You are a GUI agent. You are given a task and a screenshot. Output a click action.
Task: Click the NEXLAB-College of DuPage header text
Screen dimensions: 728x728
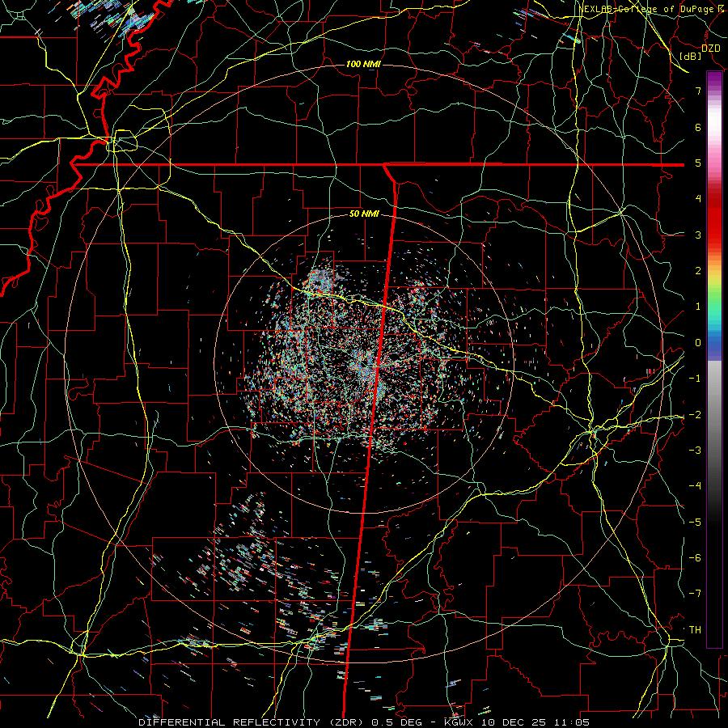tap(650, 9)
